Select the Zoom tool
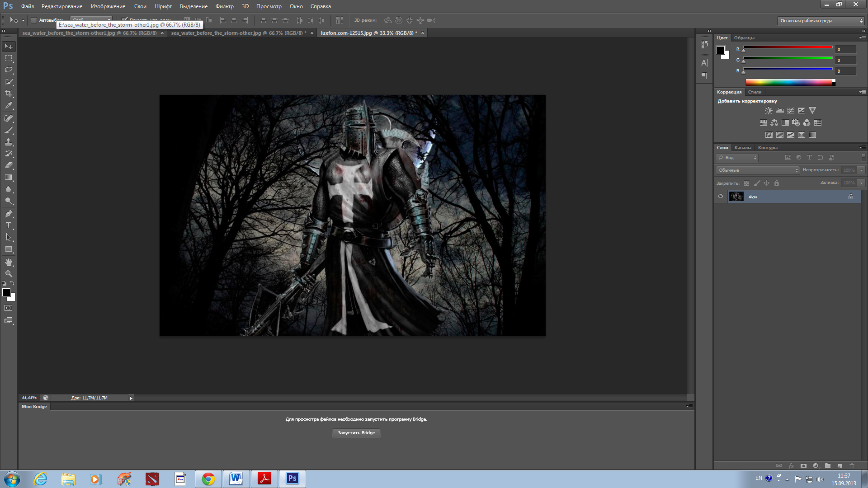Image resolution: width=868 pixels, height=488 pixels. tap(9, 274)
